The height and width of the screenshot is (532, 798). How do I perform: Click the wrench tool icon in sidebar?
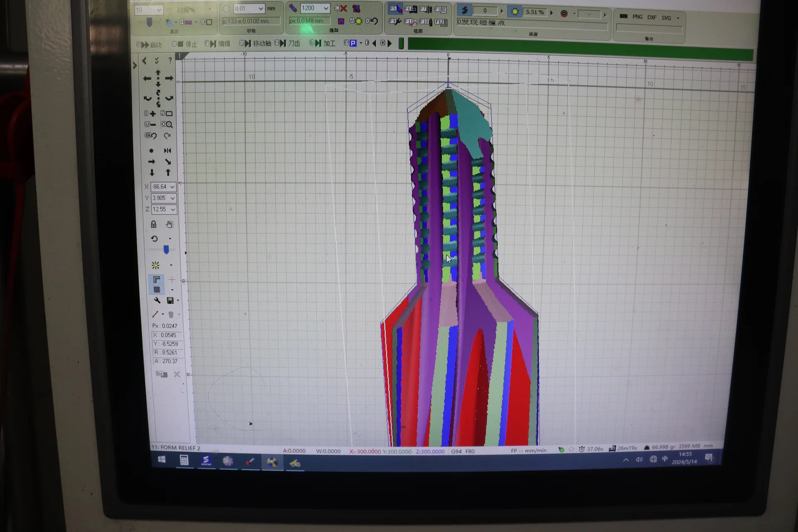click(157, 300)
